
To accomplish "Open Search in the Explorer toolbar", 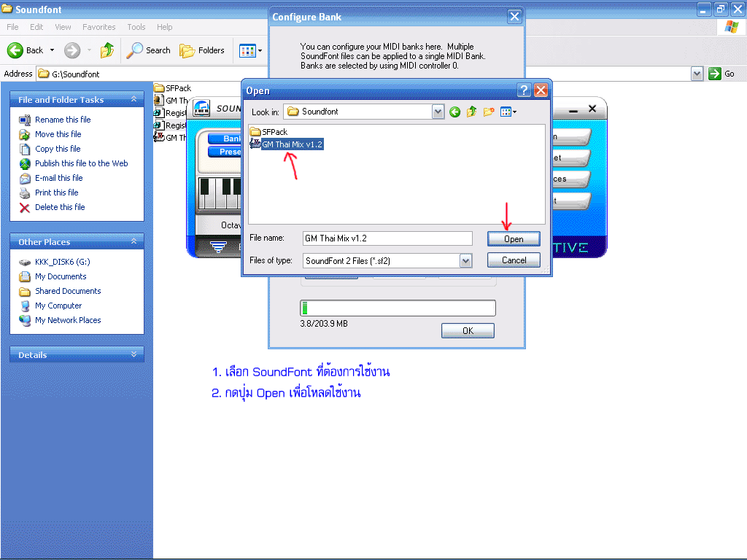I will click(148, 50).
